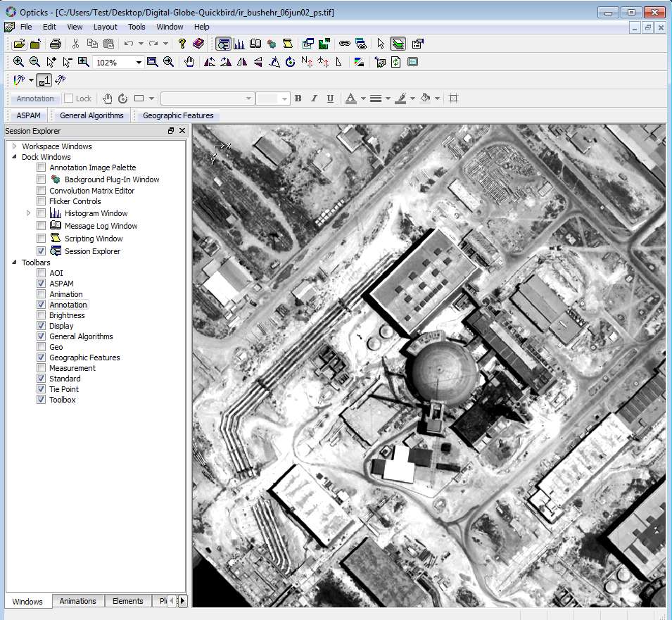Enable the AOI toolbar checkbox
The height and width of the screenshot is (620, 672).
(42, 273)
